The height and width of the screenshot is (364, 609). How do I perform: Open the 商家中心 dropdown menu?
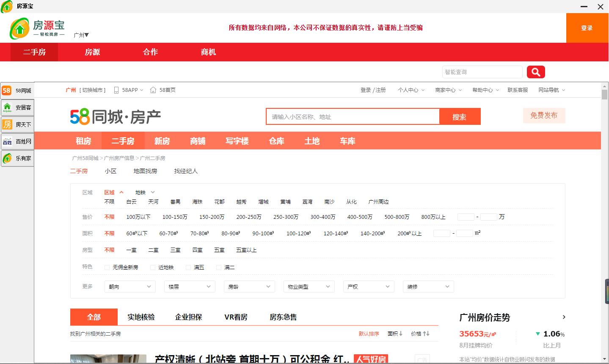coord(448,90)
